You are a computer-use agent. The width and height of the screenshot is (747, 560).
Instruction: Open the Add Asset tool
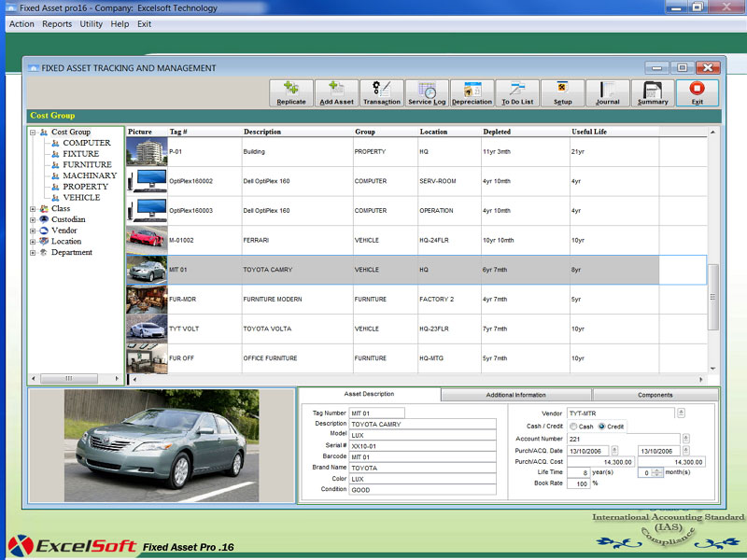click(x=336, y=93)
